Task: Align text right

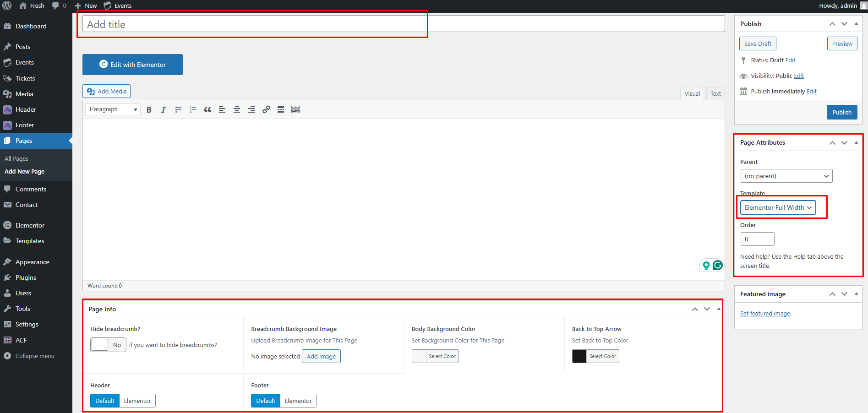Action: [x=251, y=109]
